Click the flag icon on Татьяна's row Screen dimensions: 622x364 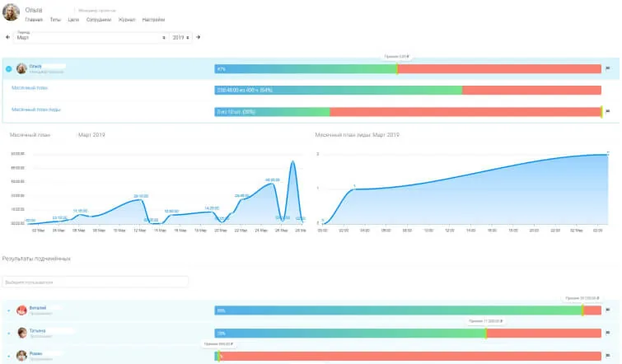(x=608, y=333)
